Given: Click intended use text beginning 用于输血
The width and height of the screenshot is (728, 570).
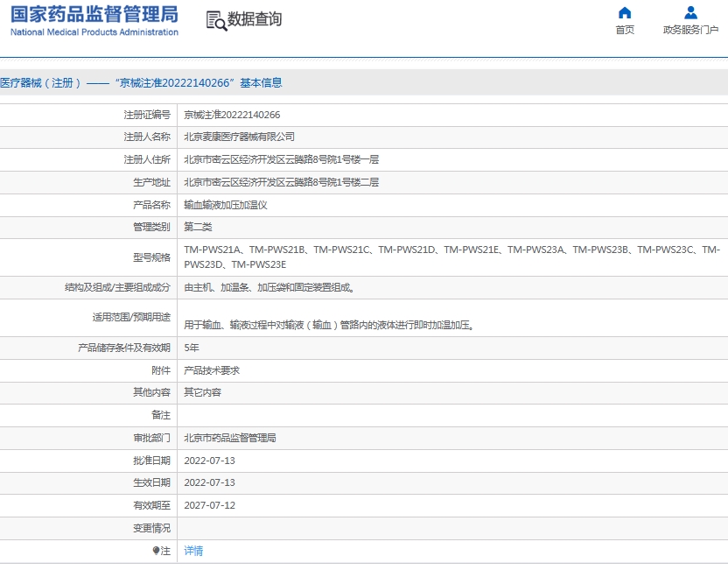Looking at the screenshot, I should [x=329, y=325].
